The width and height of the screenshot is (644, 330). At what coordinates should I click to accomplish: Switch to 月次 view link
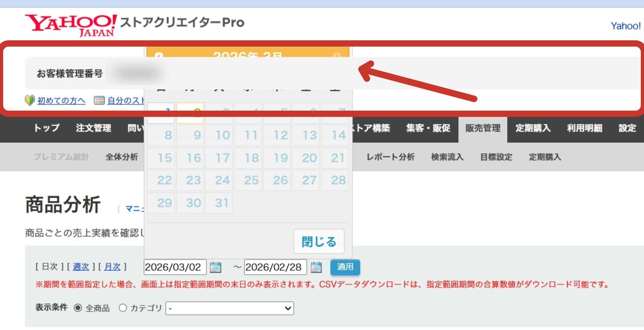click(112, 267)
